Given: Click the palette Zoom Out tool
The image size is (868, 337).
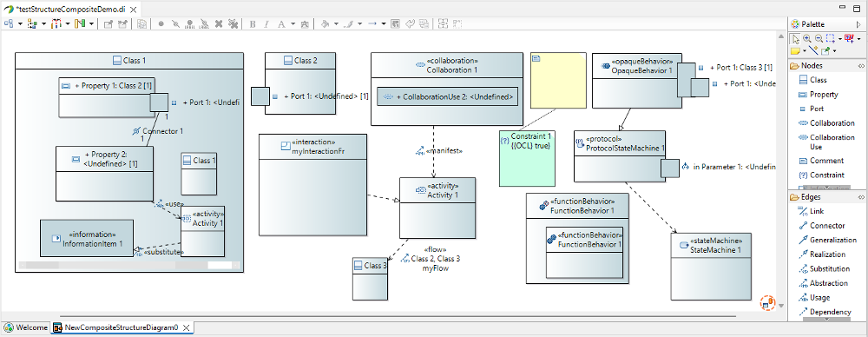Looking at the screenshot, I should [x=819, y=39].
